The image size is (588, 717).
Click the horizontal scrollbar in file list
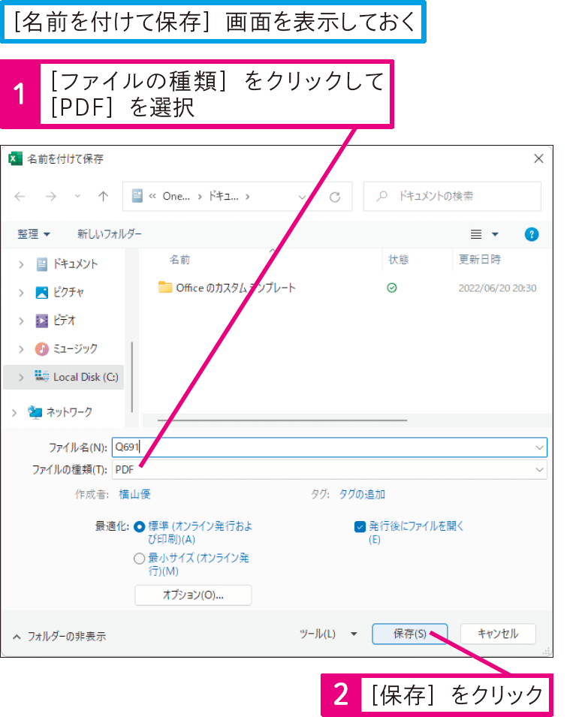(x=282, y=420)
